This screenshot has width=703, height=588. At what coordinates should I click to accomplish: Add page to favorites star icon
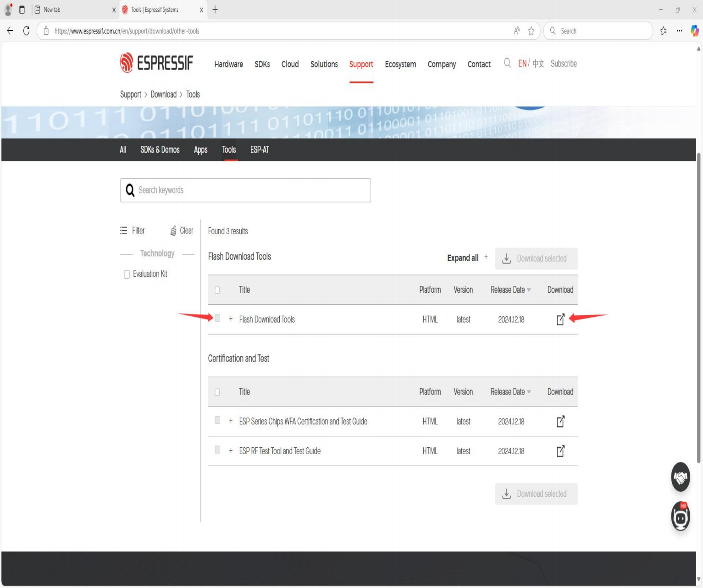(x=531, y=31)
